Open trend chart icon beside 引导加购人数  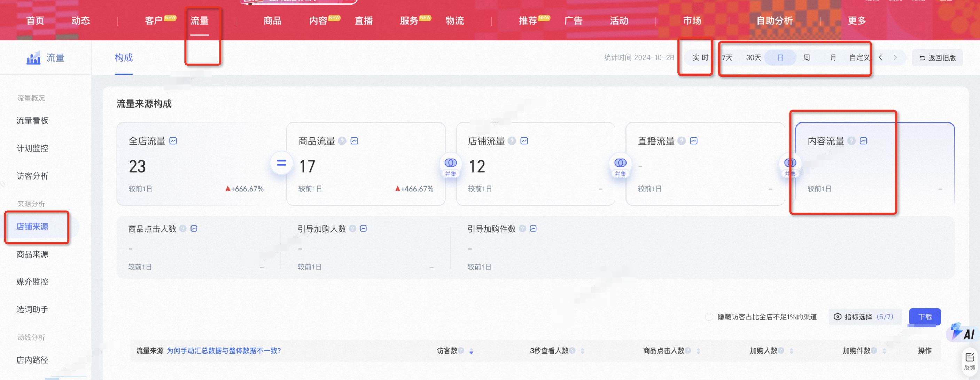point(364,228)
